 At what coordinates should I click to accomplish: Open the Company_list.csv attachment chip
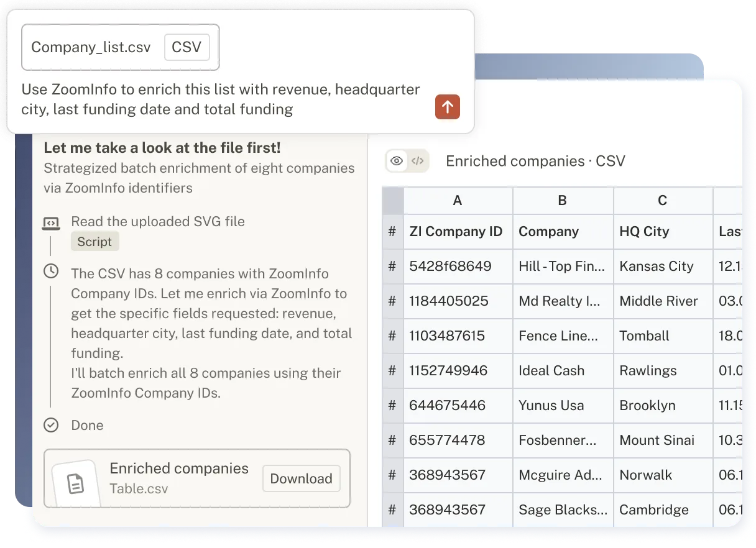121,47
